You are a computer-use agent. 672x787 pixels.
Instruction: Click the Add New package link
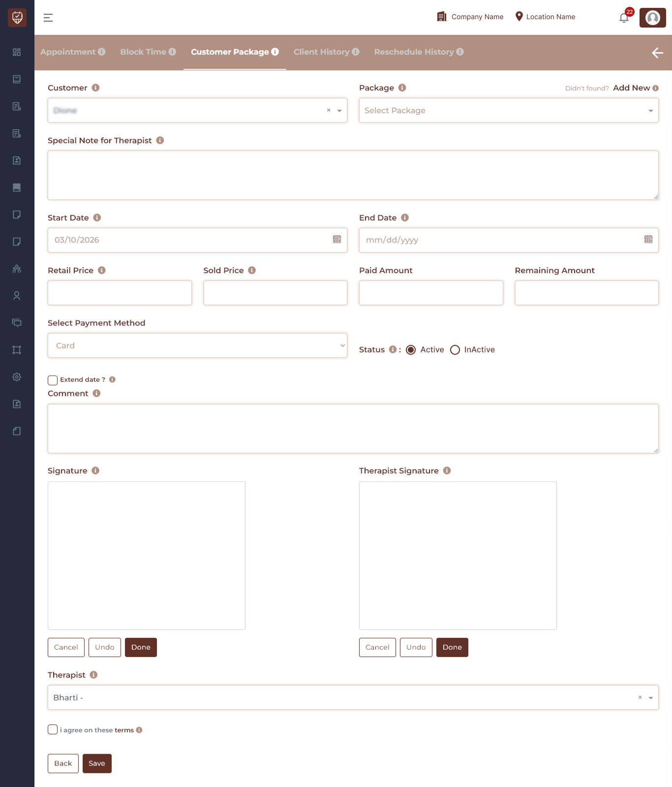(631, 88)
